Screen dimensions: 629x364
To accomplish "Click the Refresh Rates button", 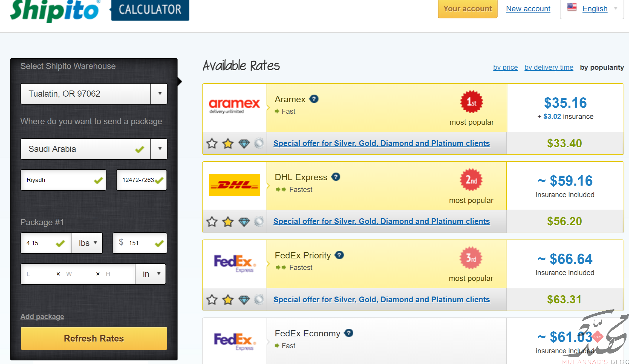I will (x=94, y=338).
